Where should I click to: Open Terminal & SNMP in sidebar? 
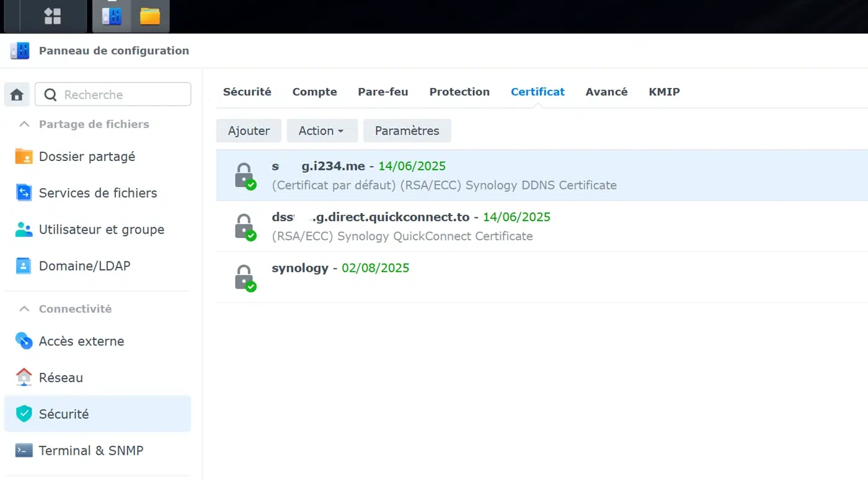[x=98, y=450]
